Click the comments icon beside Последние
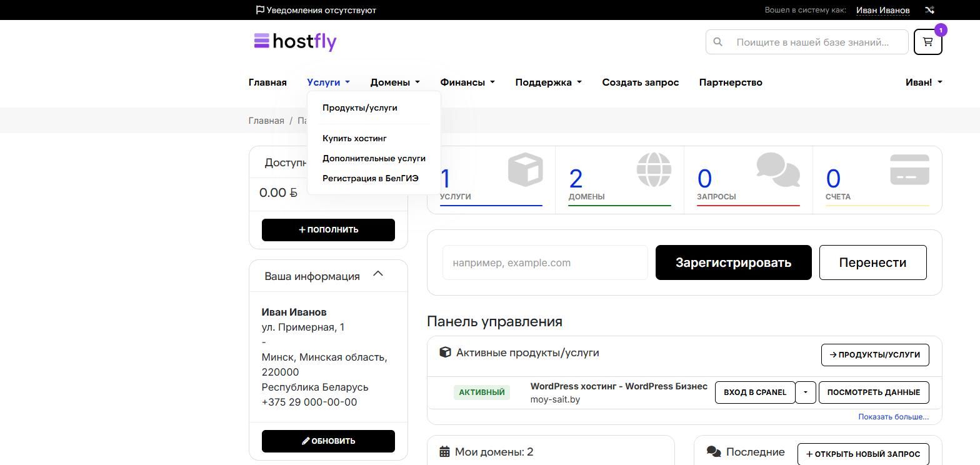980x465 pixels. [714, 451]
